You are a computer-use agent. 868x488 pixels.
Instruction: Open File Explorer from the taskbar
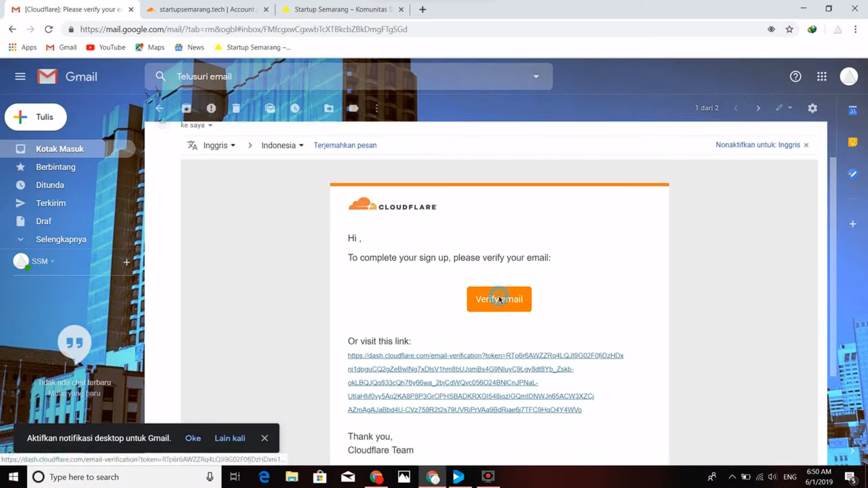tap(292, 477)
